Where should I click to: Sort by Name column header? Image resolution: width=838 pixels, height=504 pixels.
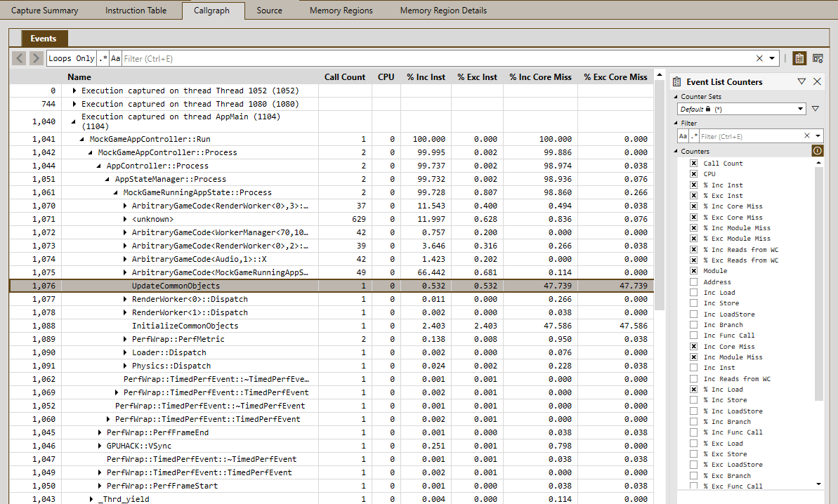coord(79,77)
